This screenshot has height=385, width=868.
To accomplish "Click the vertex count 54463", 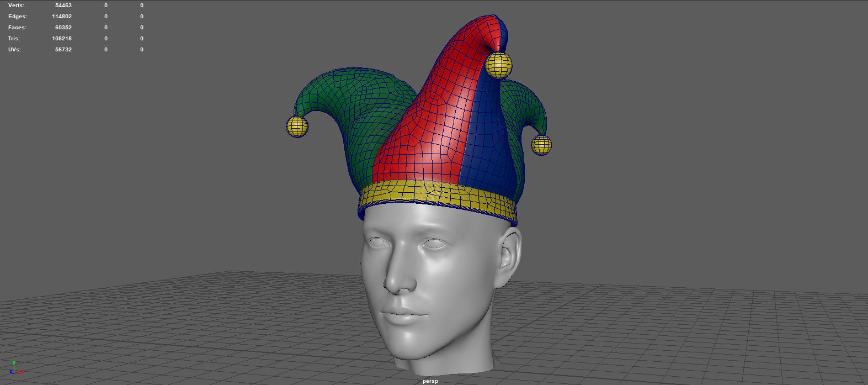I will click(x=63, y=5).
